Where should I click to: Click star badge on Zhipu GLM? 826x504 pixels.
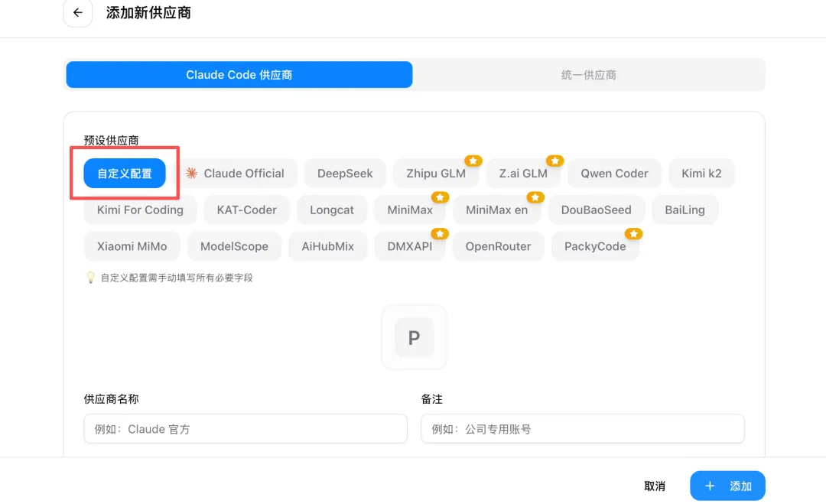click(x=473, y=161)
